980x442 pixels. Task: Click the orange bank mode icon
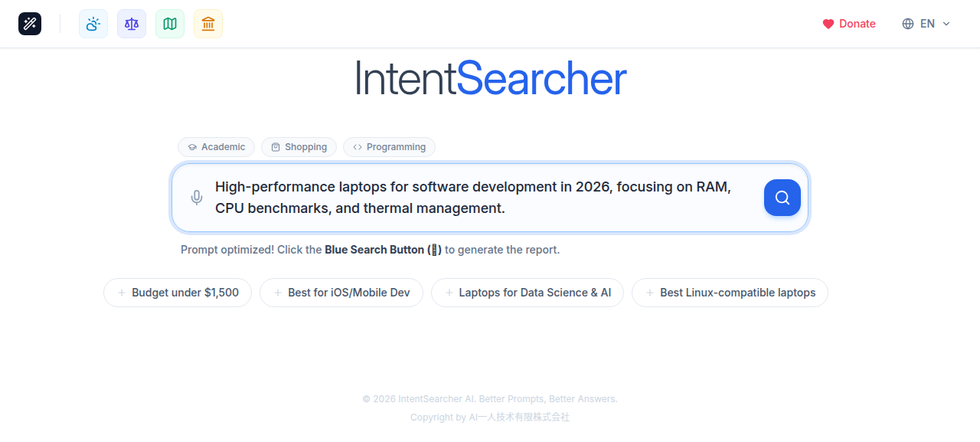207,24
